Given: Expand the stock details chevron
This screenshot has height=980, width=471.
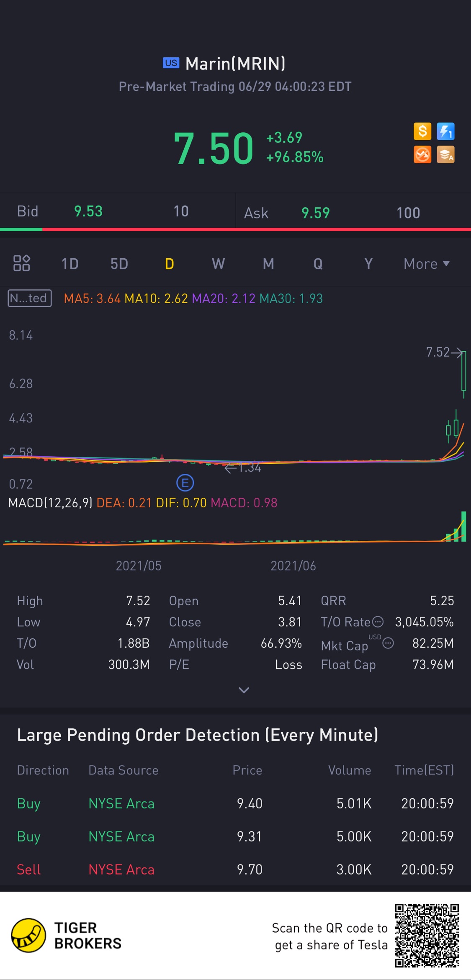Looking at the screenshot, I should point(244,690).
